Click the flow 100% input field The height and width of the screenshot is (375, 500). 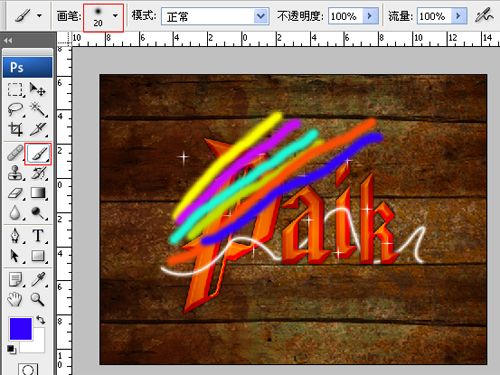click(x=434, y=16)
